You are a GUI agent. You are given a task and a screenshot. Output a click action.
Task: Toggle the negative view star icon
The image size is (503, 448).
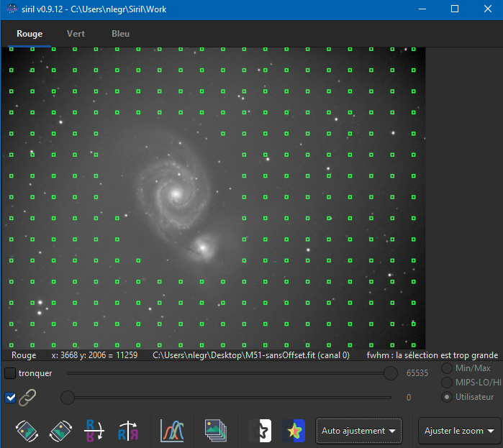point(260,431)
